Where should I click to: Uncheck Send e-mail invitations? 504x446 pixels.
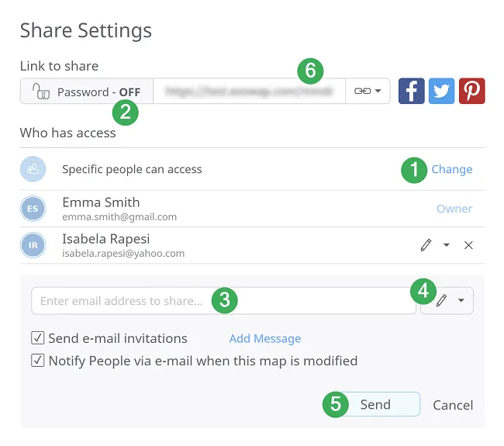[x=37, y=338]
